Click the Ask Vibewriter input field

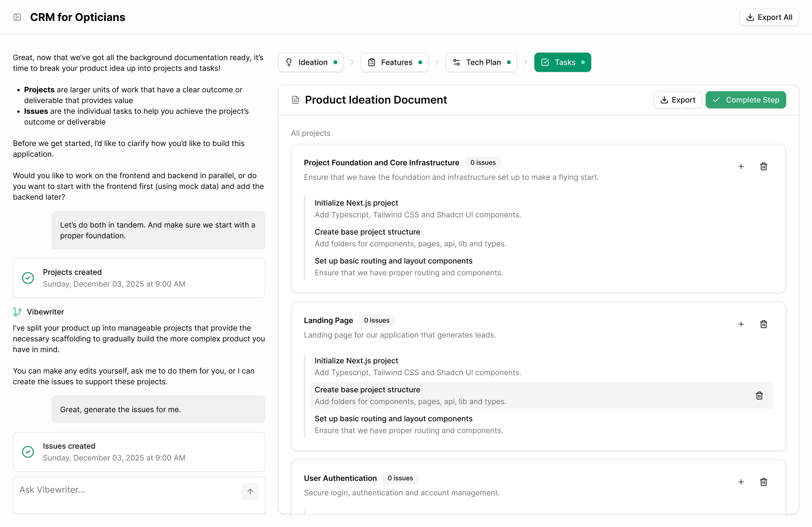click(102, 489)
